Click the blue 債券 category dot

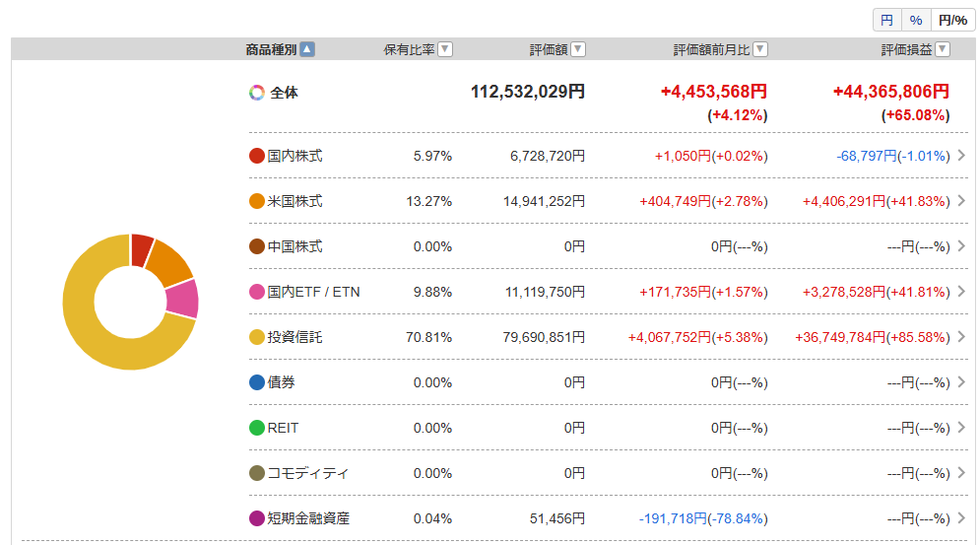257,382
